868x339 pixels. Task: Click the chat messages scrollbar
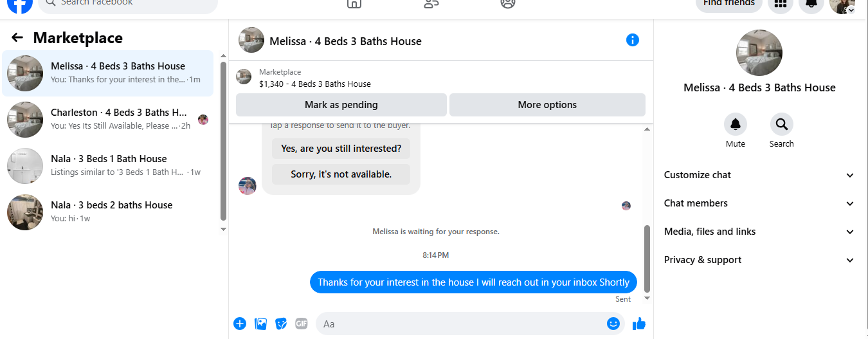pyautogui.click(x=647, y=259)
